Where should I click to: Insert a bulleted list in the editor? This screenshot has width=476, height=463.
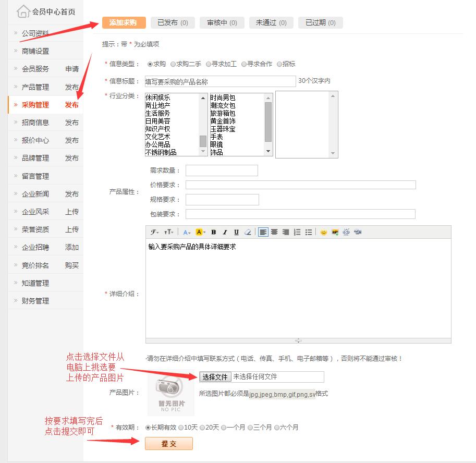(309, 232)
